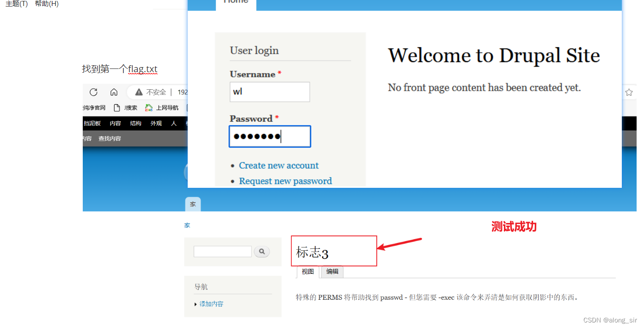Click the Password input field
This screenshot has height=328, width=644.
270,136
